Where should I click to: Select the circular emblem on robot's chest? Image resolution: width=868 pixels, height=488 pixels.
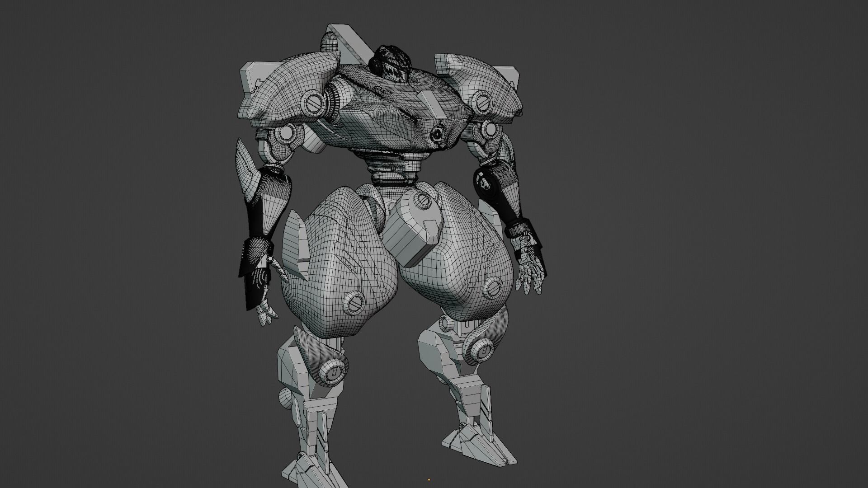click(x=438, y=134)
